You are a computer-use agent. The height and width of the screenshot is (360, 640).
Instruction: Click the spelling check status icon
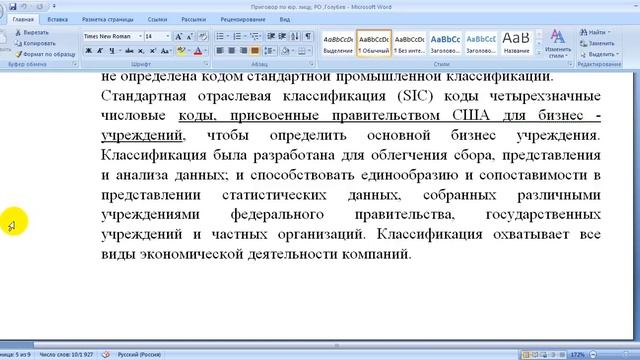pos(106,355)
